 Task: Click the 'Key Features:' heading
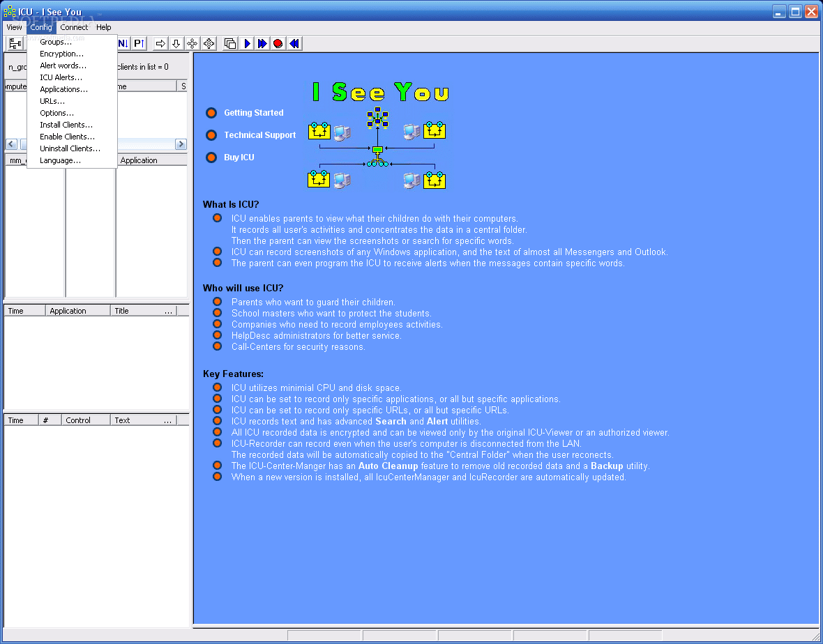pos(233,374)
